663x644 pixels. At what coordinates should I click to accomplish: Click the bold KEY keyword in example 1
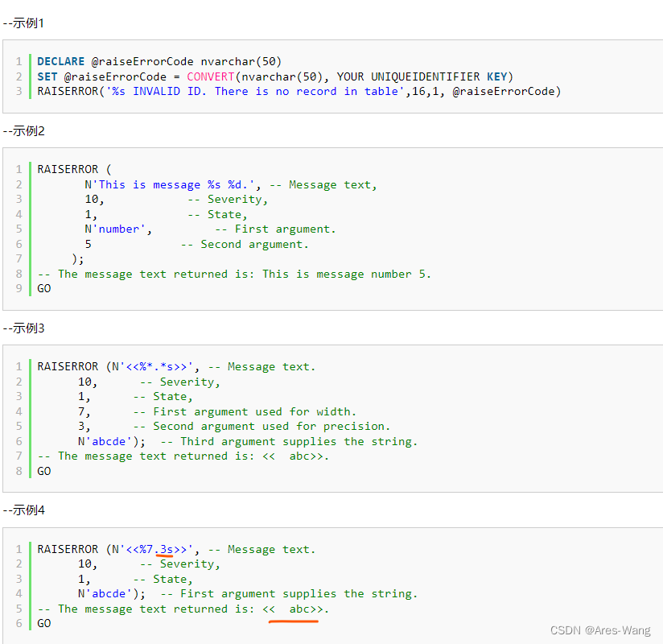(x=496, y=76)
